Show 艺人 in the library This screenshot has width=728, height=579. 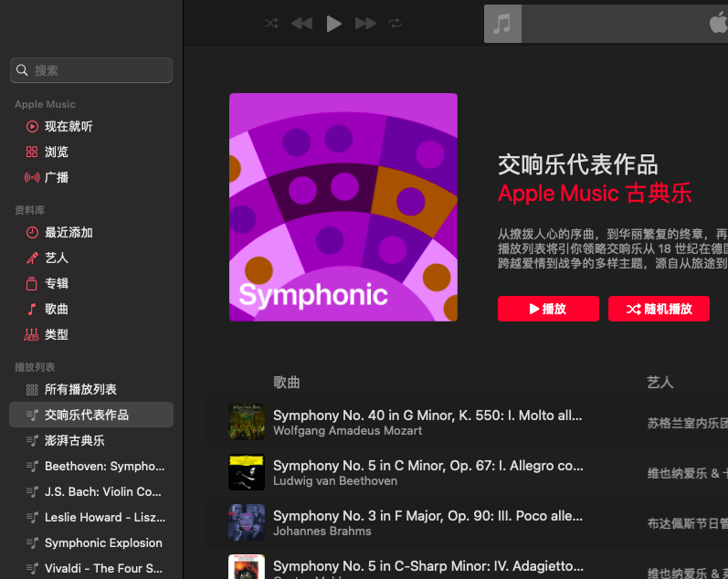point(91,258)
